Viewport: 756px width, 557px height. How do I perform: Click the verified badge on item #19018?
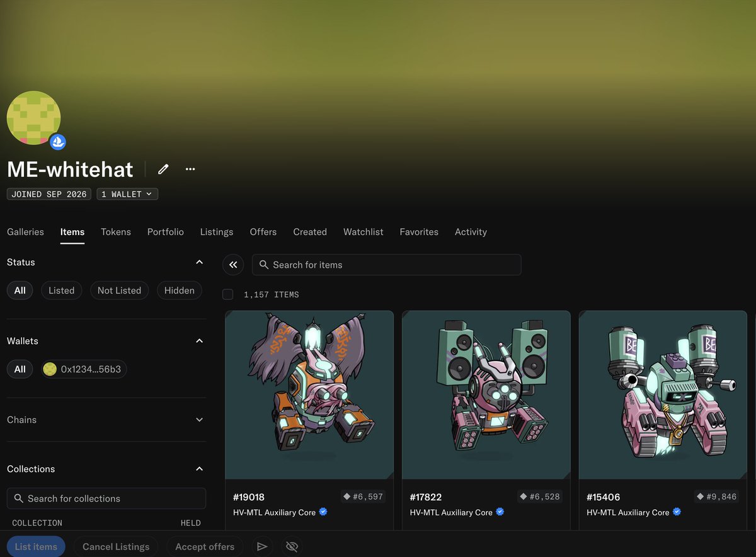pos(323,512)
